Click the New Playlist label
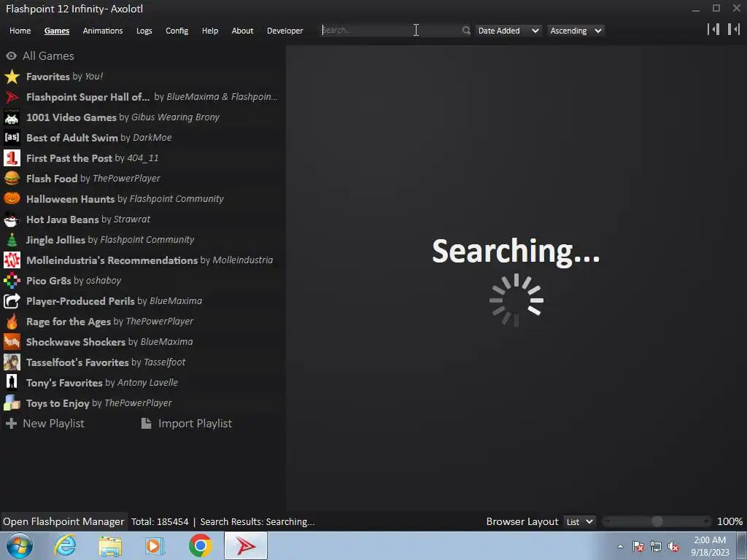The image size is (747, 560). (53, 424)
